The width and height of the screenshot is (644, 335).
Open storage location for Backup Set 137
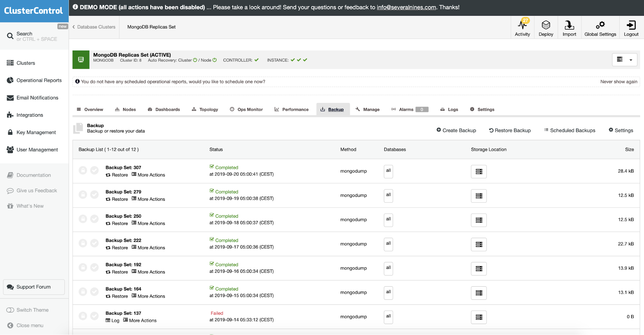point(479,317)
